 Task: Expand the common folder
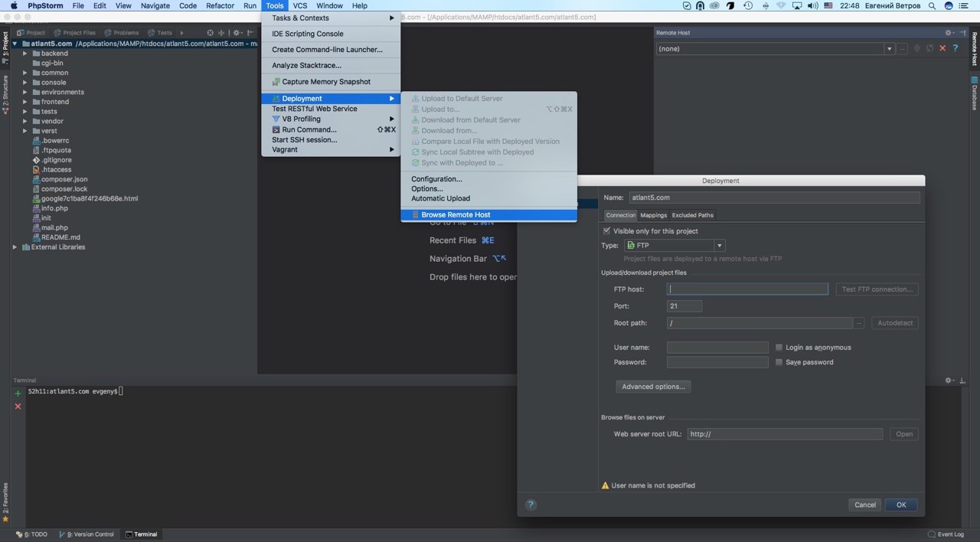click(x=25, y=73)
